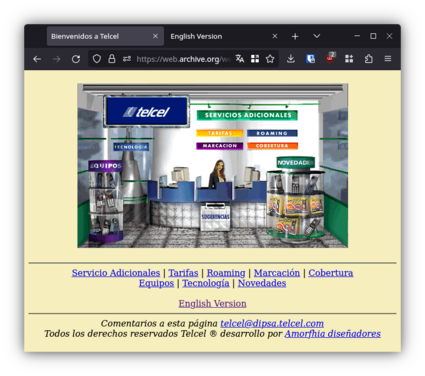Open the downloads panel
425x376 pixels.
point(291,59)
